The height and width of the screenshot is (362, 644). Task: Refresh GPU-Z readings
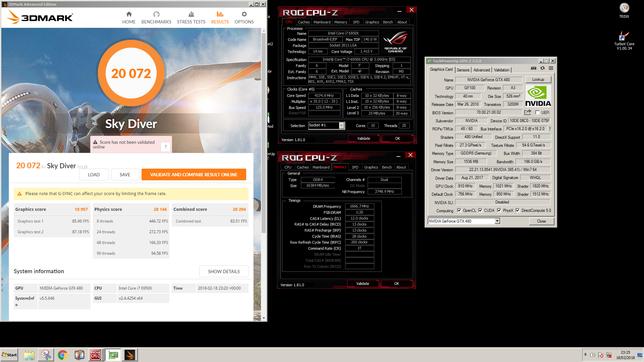pyautogui.click(x=542, y=68)
